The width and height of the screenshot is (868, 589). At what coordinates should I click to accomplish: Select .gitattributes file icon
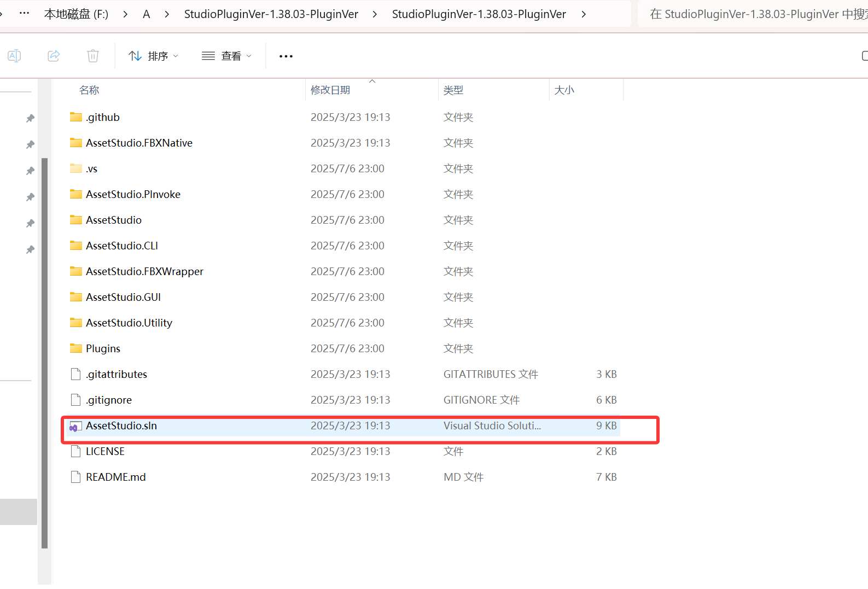click(76, 374)
